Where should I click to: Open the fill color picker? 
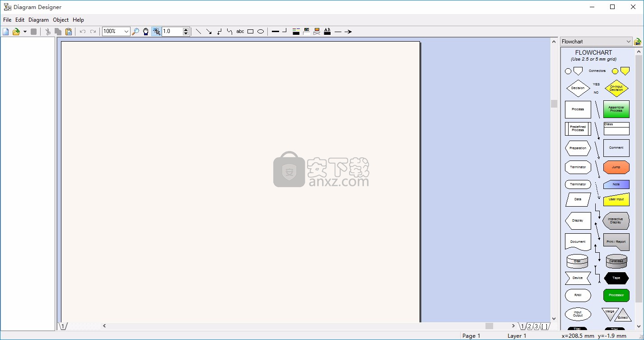[x=307, y=32]
